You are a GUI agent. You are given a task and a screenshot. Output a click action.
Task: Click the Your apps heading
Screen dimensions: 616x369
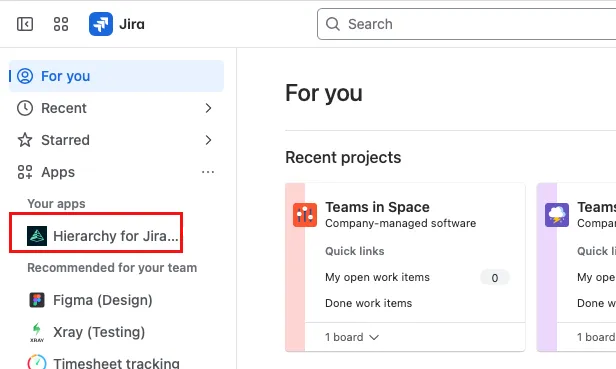[x=56, y=204]
